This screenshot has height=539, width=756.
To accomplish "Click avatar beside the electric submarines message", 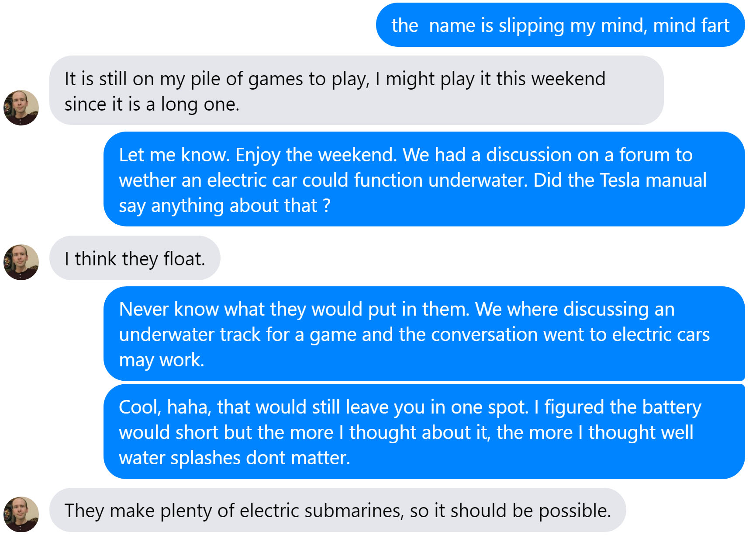I will coord(21,514).
